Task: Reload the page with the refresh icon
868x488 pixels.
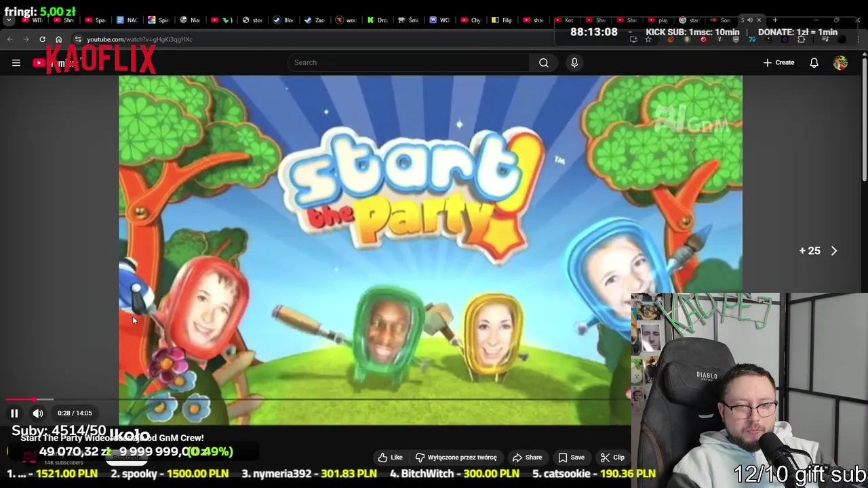Action: pos(42,39)
